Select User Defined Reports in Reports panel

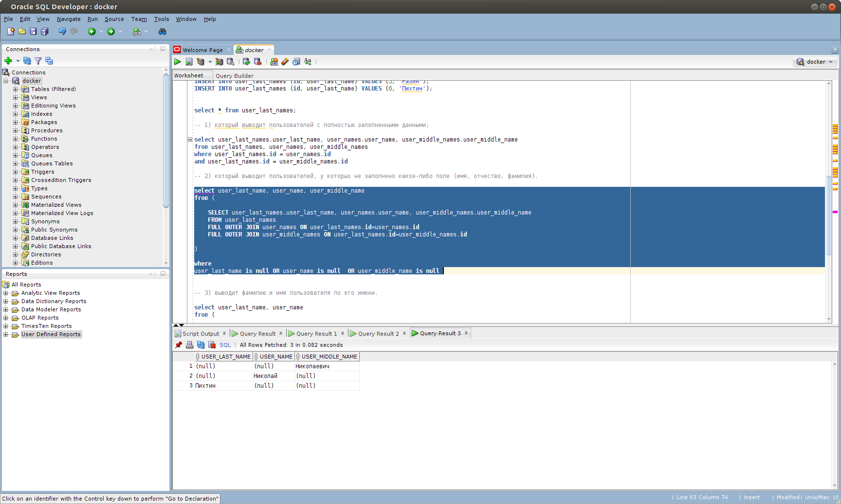[x=51, y=334]
